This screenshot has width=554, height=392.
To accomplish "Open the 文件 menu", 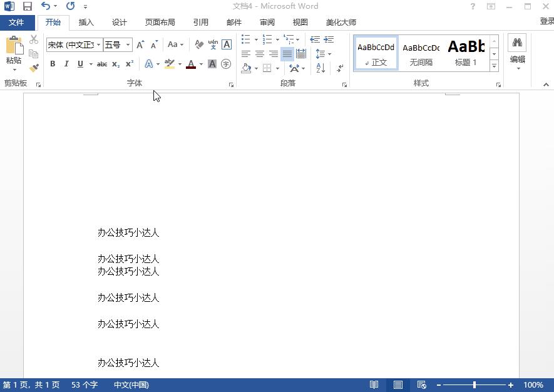I will pyautogui.click(x=17, y=22).
